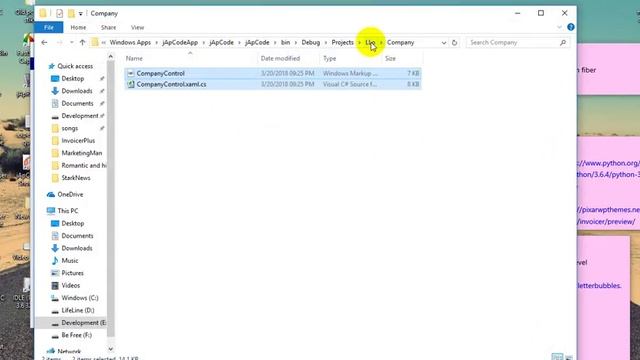This screenshot has width=640, height=360.
Task: Open Videos under This PC
Action: click(71, 285)
